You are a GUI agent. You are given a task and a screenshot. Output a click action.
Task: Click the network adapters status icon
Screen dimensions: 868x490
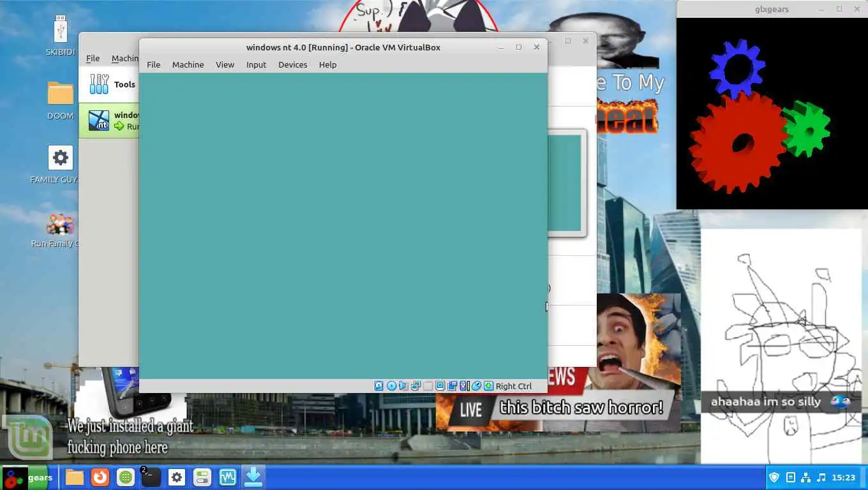415,386
